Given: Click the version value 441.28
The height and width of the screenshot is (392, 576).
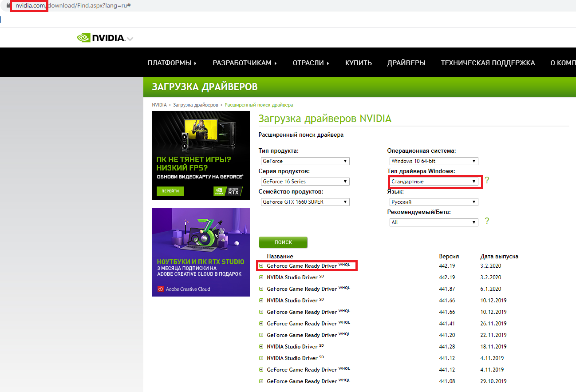Looking at the screenshot, I should pos(447,347).
